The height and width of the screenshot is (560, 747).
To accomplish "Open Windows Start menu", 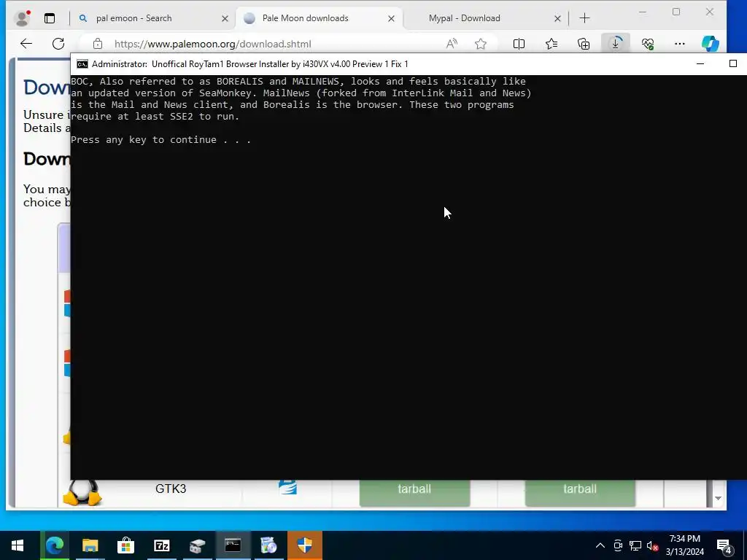I will click(18, 545).
